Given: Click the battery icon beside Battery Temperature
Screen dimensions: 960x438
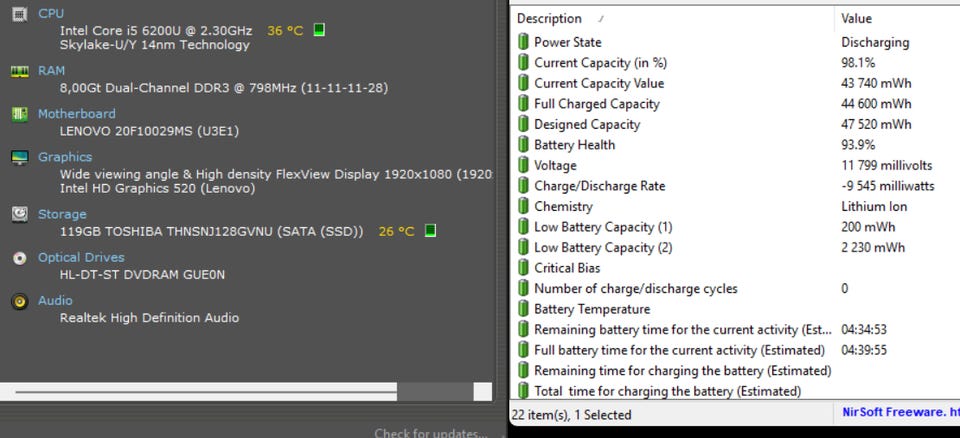Looking at the screenshot, I should (523, 309).
